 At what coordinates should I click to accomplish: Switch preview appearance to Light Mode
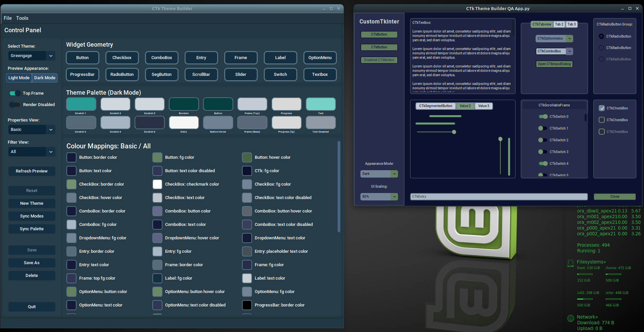tap(19, 78)
